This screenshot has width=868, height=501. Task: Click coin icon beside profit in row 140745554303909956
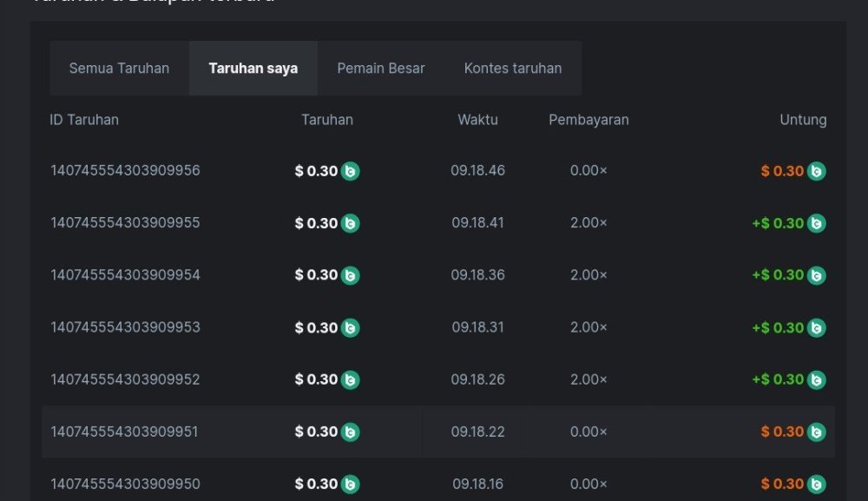pyautogui.click(x=816, y=171)
